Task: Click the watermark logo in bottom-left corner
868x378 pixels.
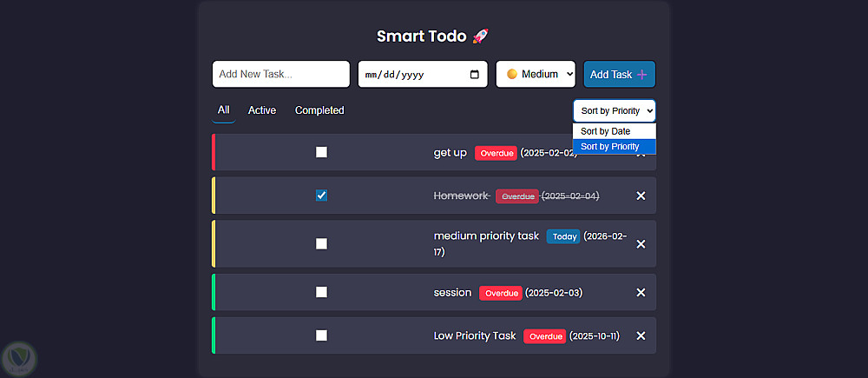Action: tap(17, 358)
